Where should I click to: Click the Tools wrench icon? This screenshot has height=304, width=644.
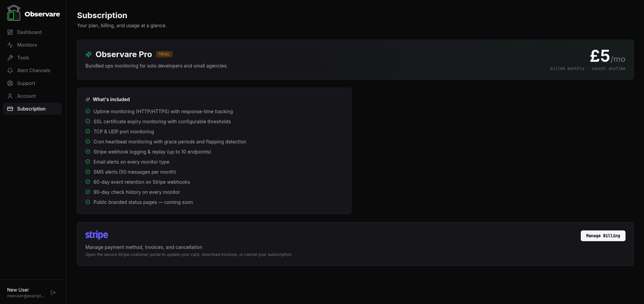(10, 57)
